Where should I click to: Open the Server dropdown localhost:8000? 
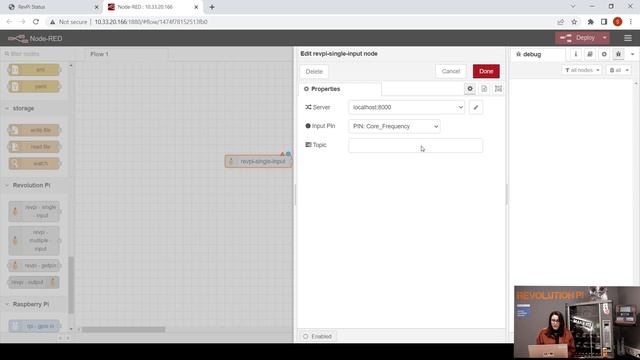[x=407, y=107]
